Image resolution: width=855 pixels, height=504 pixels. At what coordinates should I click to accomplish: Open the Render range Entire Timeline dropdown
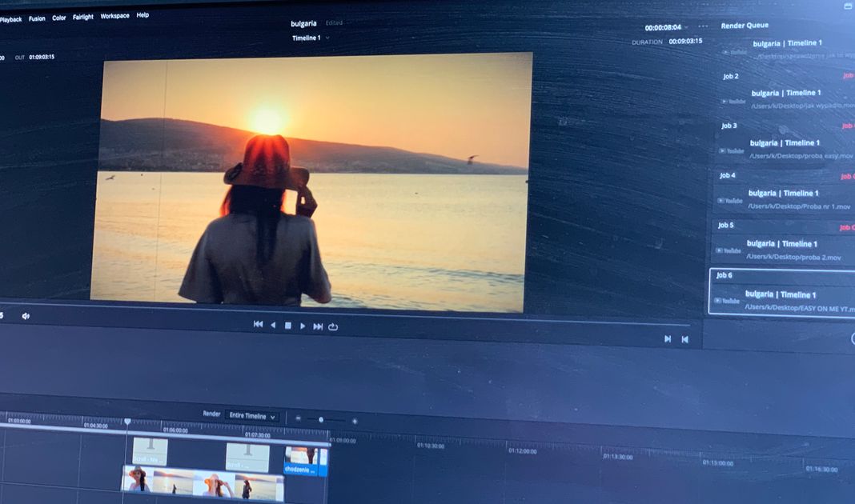pos(251,416)
